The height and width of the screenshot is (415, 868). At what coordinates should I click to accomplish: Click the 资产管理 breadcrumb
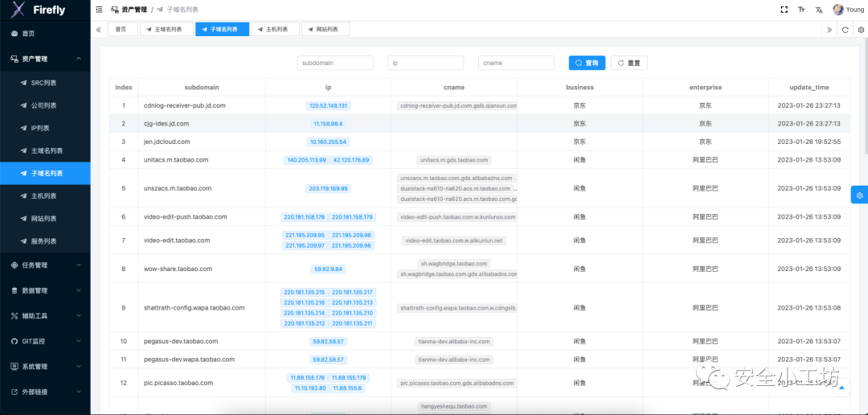click(x=129, y=10)
